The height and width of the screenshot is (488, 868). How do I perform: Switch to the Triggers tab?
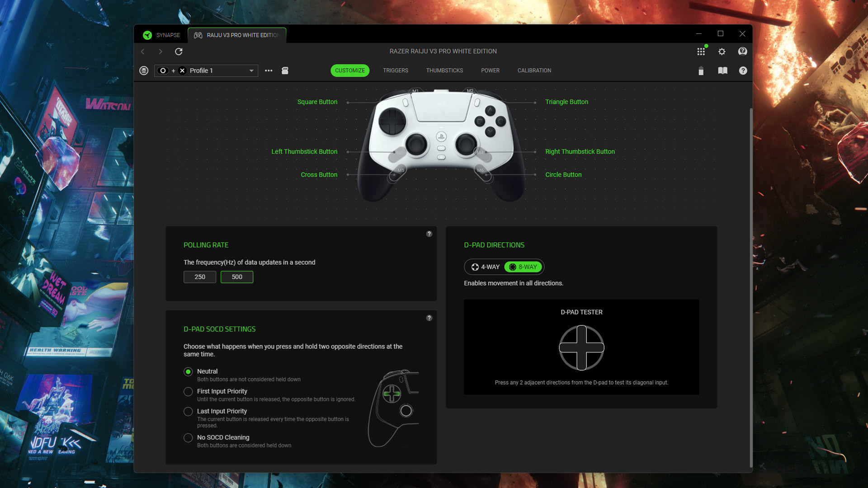click(x=395, y=70)
